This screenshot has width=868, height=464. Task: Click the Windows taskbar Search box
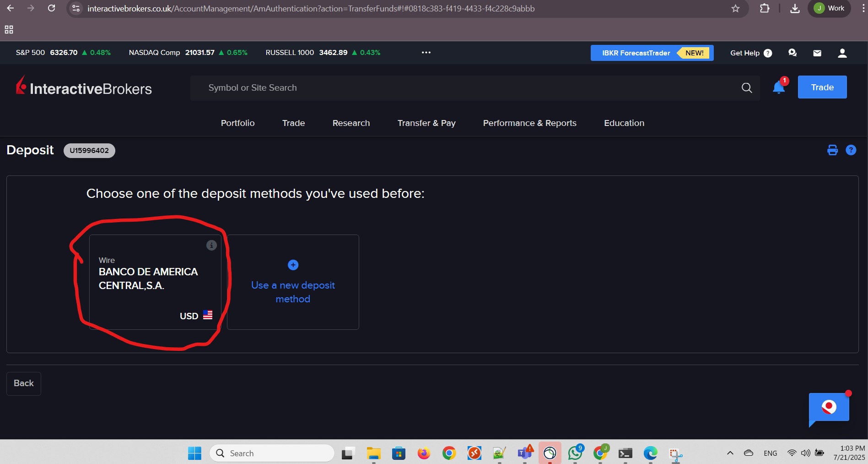coord(272,453)
